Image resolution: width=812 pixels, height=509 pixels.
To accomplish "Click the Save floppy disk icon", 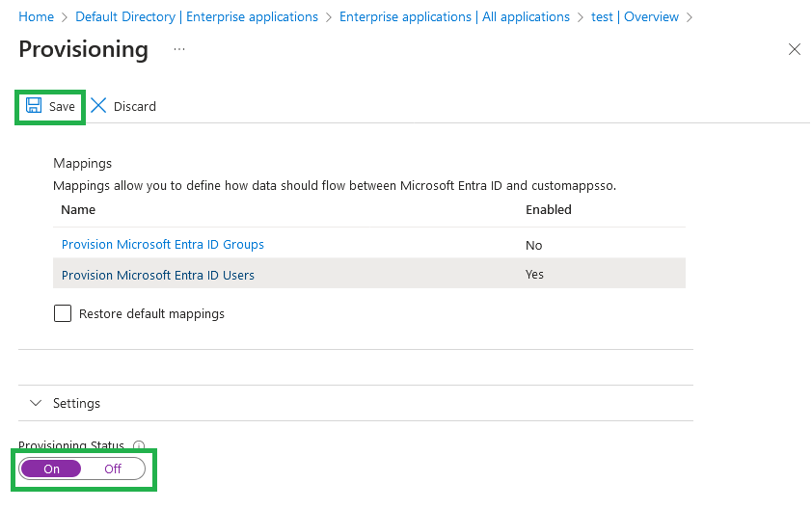I will tap(34, 106).
